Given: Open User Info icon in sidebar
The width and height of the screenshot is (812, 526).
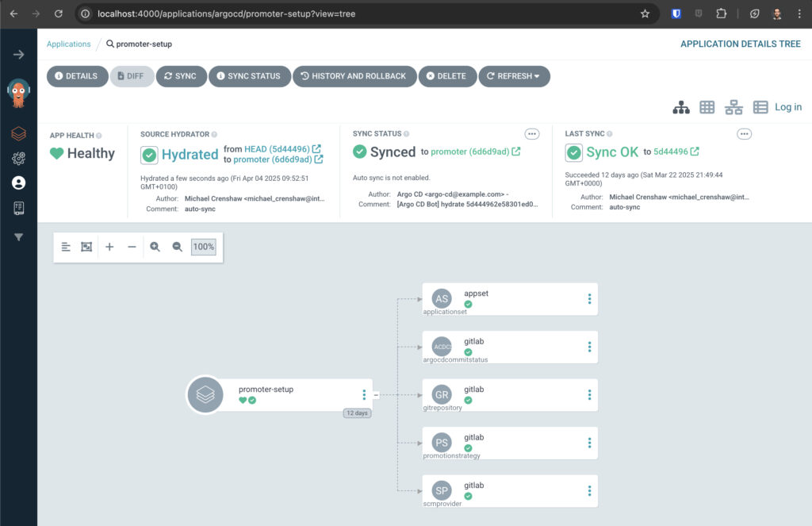Looking at the screenshot, I should pos(19,183).
